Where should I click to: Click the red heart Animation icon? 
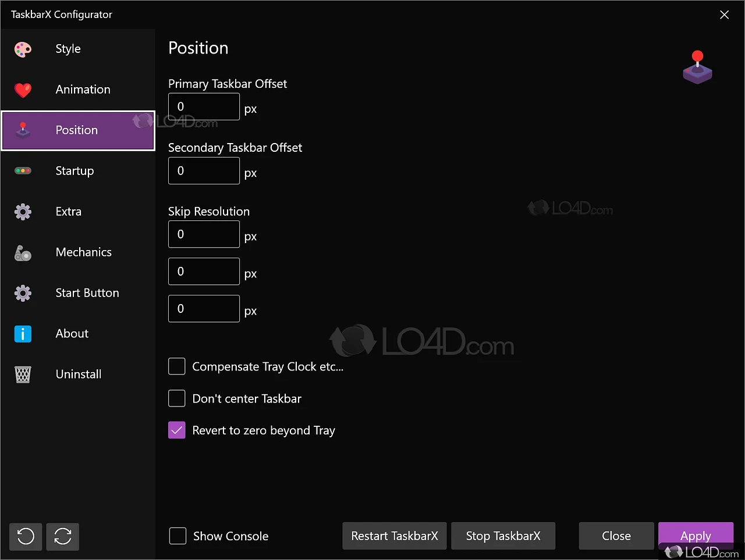23,90
